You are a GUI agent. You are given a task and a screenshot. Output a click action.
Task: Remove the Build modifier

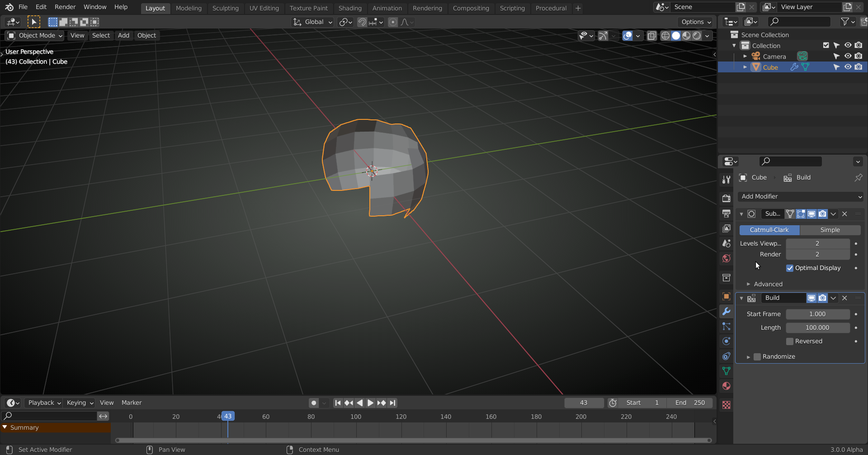point(844,298)
